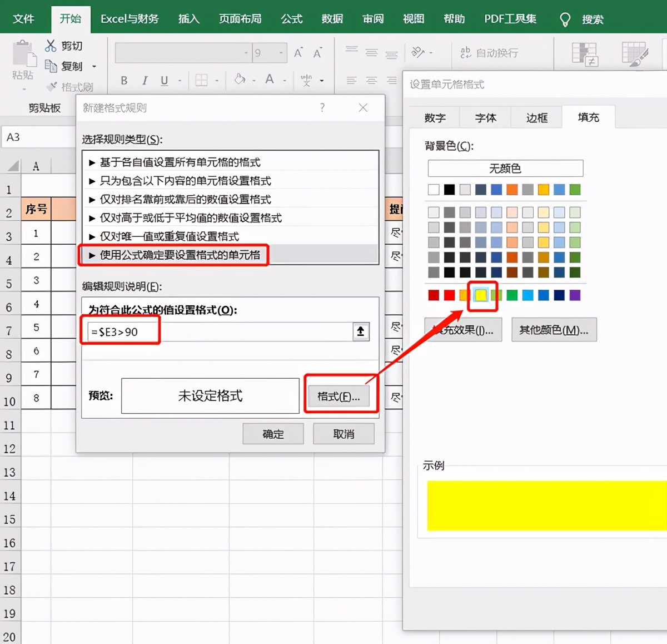Viewport: 667px width, 644px height.
Task: Click the collapse dialog upload arrow icon
Action: coord(361,332)
